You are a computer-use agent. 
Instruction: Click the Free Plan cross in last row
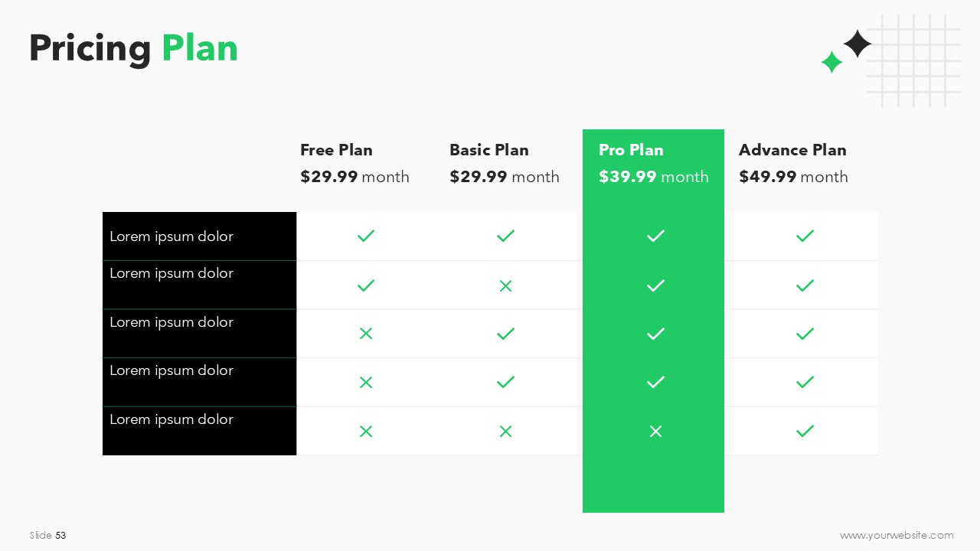point(366,432)
